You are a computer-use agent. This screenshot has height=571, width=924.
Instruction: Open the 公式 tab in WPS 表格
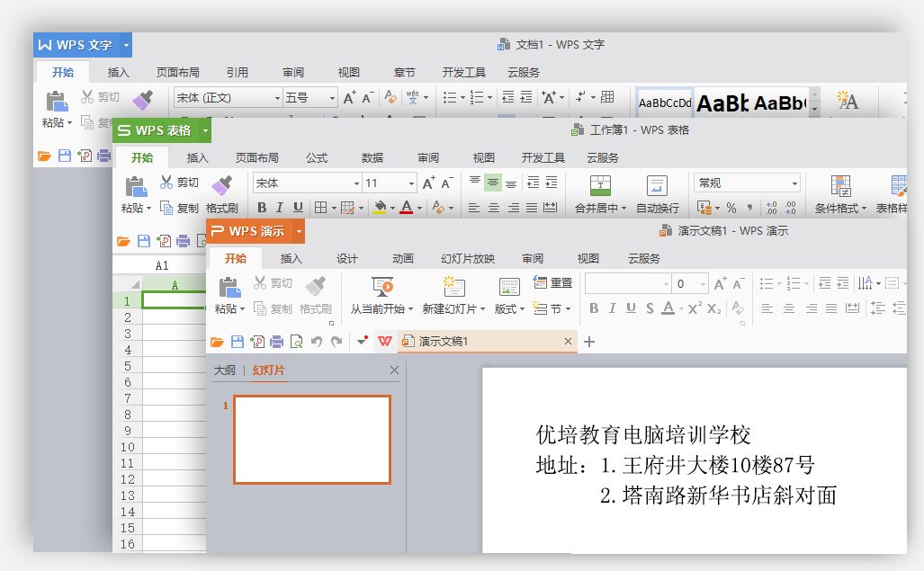tap(317, 158)
